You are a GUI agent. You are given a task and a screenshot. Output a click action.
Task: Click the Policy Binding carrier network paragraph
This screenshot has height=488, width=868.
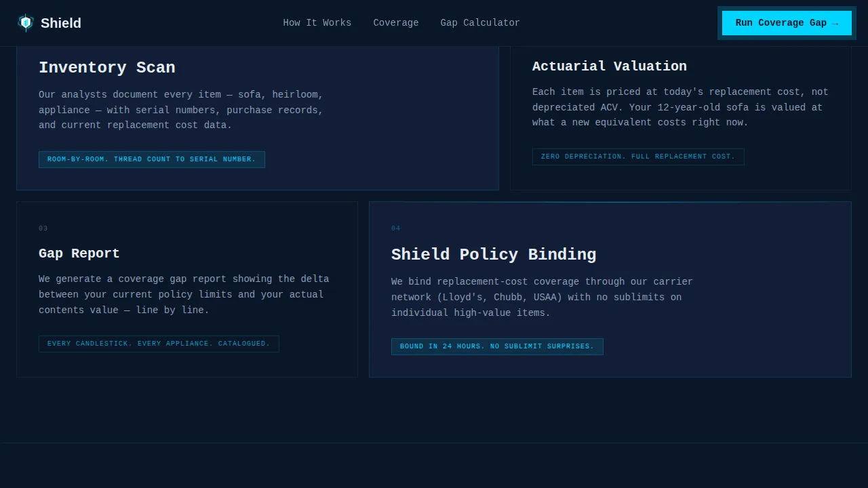(542, 297)
